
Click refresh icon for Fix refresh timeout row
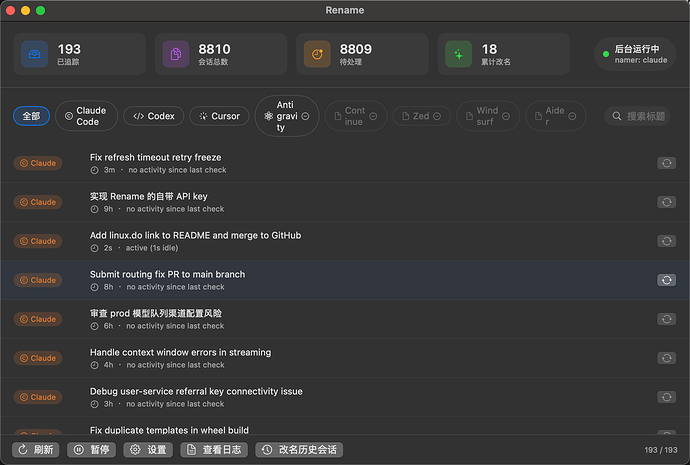click(666, 163)
